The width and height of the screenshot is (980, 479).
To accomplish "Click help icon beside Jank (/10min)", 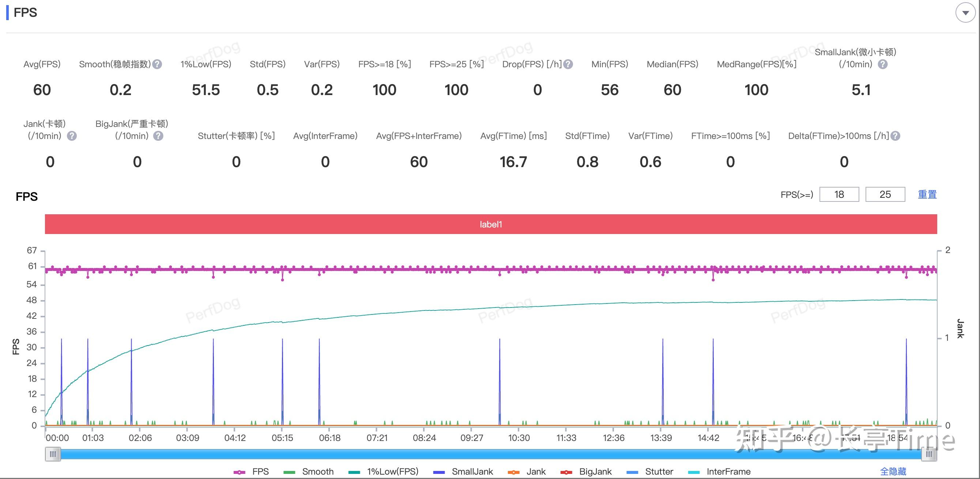I will point(72,136).
